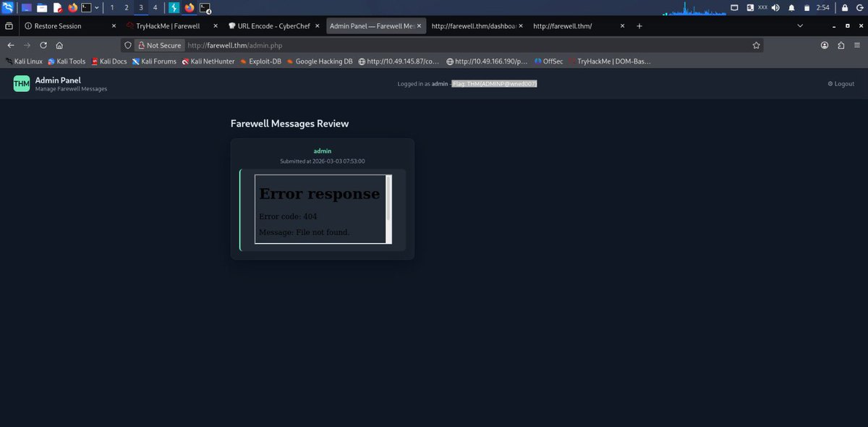Open the Google Hacking DB bookmark

pyautogui.click(x=319, y=62)
